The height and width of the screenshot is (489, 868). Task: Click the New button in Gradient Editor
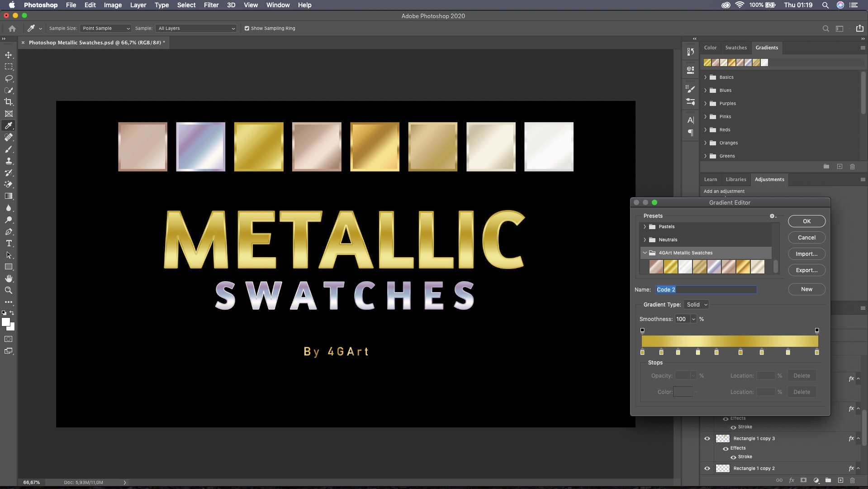point(806,289)
